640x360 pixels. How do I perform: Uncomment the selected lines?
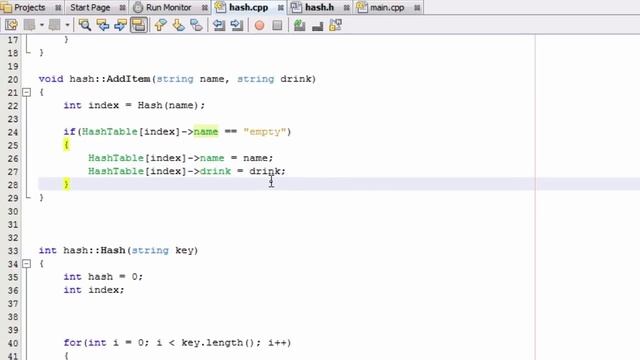[x=317, y=26]
